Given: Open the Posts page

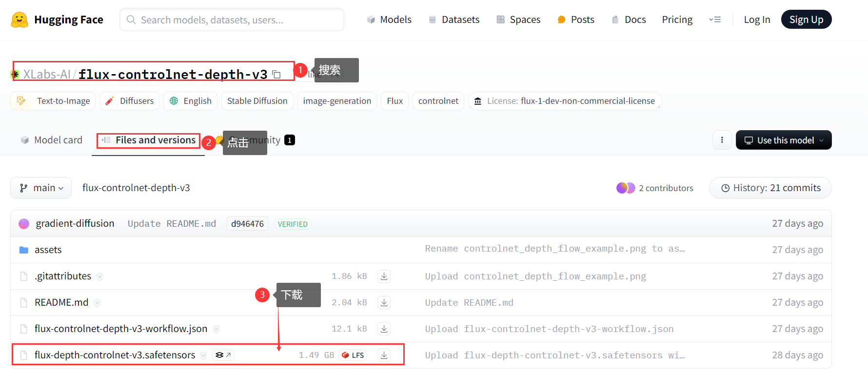Looking at the screenshot, I should (x=576, y=20).
